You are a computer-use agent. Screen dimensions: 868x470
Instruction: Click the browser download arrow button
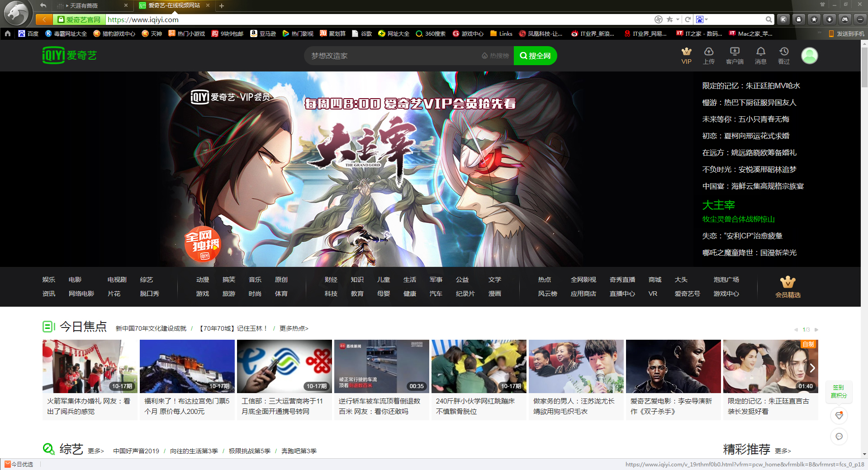point(829,19)
